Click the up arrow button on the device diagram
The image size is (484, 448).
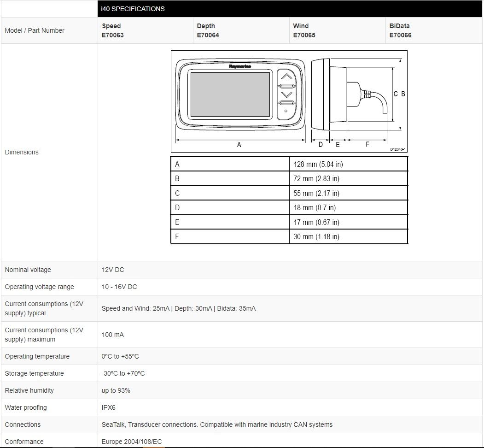[286, 77]
